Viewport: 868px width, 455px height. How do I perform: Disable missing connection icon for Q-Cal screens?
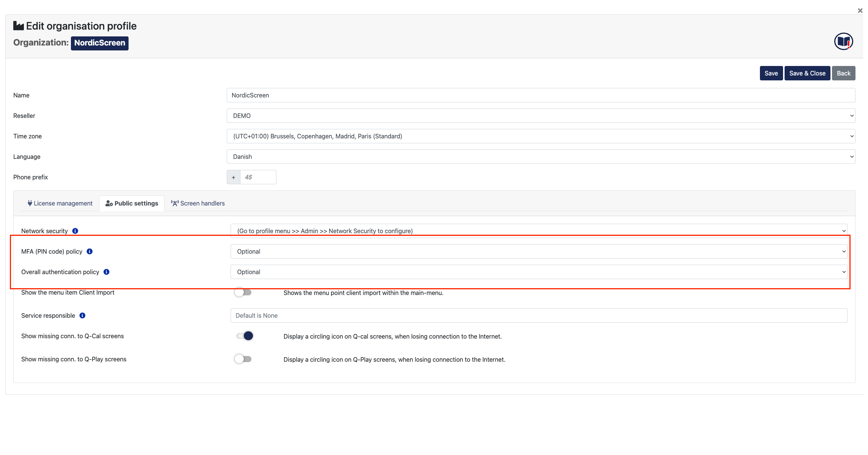(x=245, y=336)
